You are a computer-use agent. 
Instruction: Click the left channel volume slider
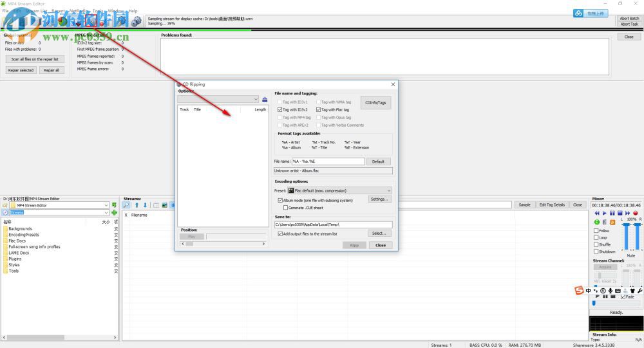tap(627, 236)
